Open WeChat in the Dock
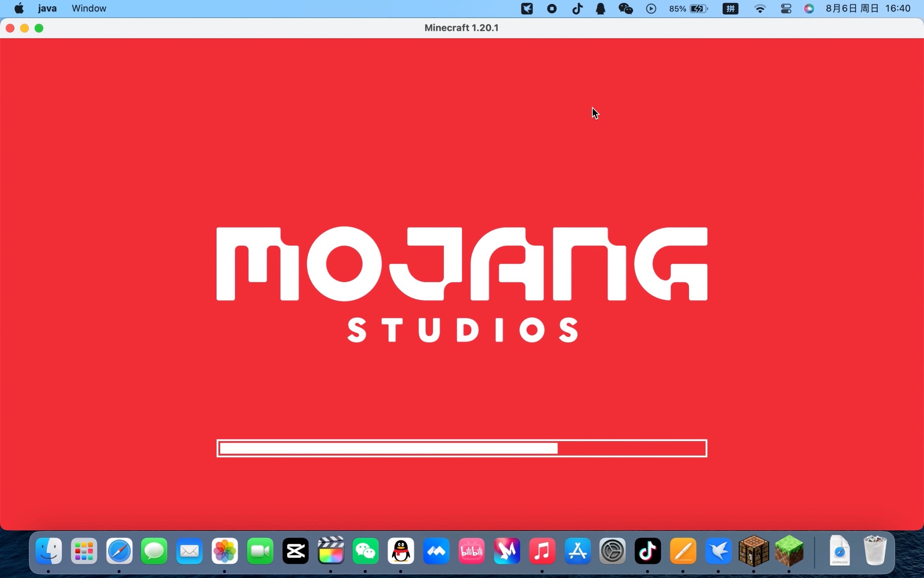This screenshot has height=578, width=924. pyautogui.click(x=365, y=551)
